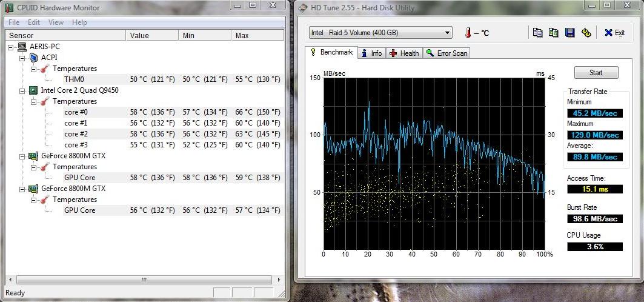The width and height of the screenshot is (644, 302).
Task: Click the HD Tune title bar disk icon
Action: (x=302, y=8)
